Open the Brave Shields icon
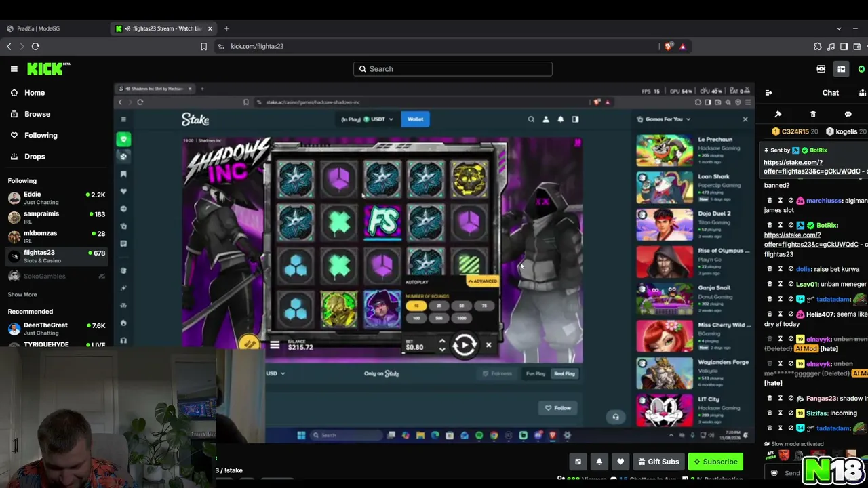The image size is (868, 488). 669,46
